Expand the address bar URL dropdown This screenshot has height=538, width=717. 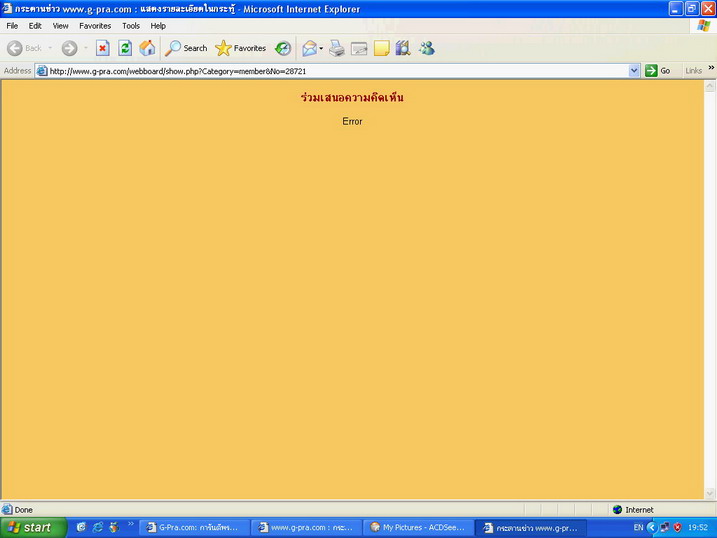634,71
